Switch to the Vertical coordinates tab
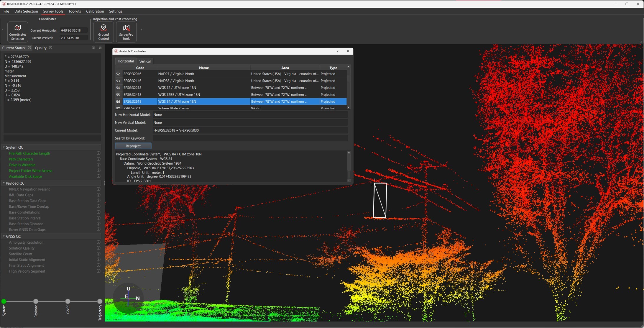 pyautogui.click(x=145, y=61)
